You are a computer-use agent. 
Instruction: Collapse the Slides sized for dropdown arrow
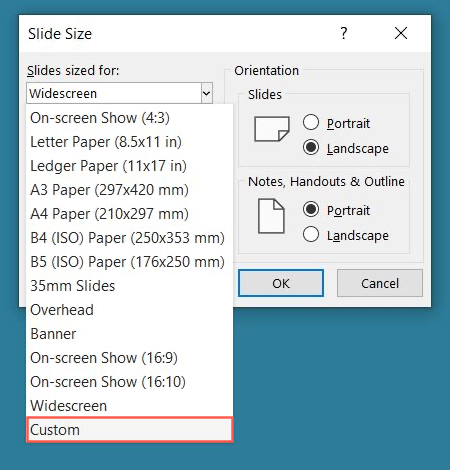coord(207,93)
